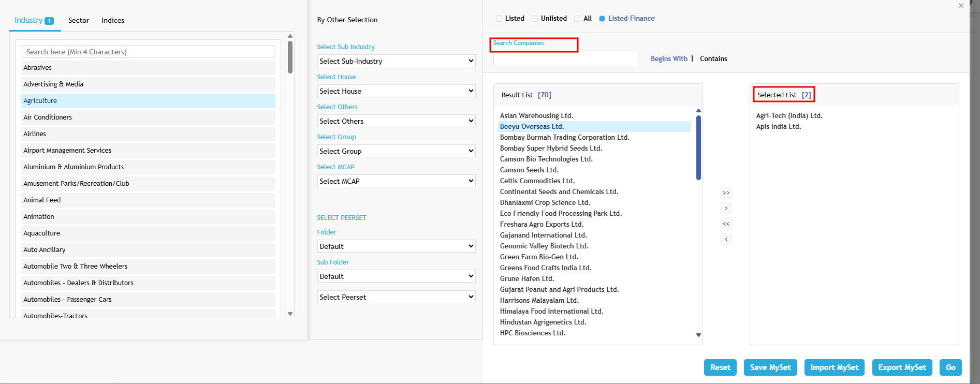Click the remove selected (<) arrow
Image resolution: width=980 pixels, height=384 pixels.
click(726, 240)
